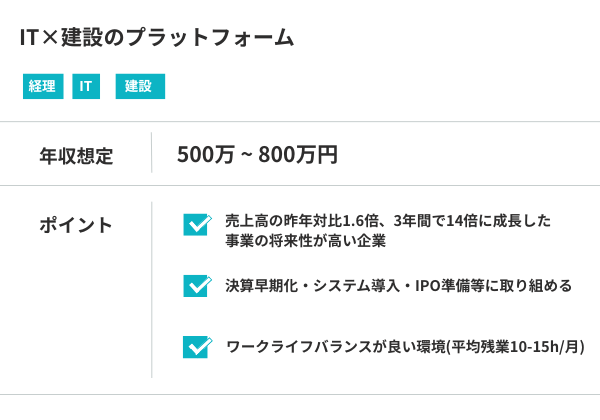
Task: Click the 年収想定 label
Action: click(76, 156)
